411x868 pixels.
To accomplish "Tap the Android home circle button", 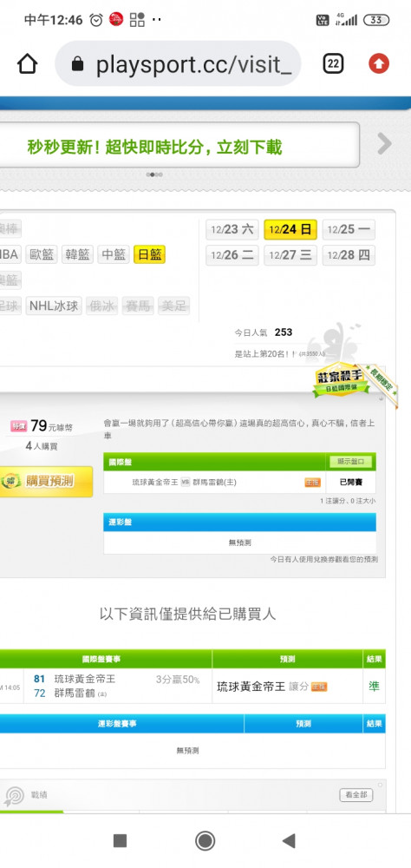I will (205, 841).
